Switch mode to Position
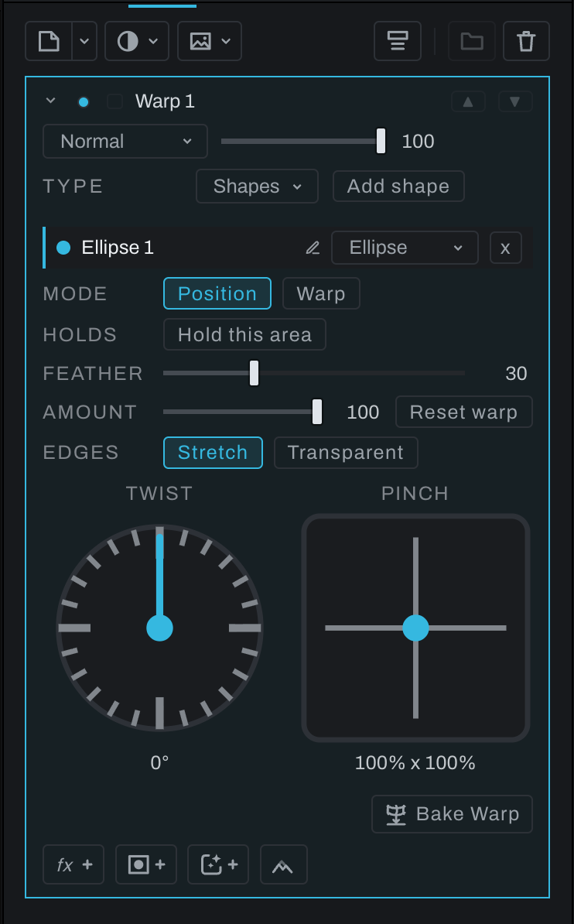This screenshot has height=924, width=574. 217,293
